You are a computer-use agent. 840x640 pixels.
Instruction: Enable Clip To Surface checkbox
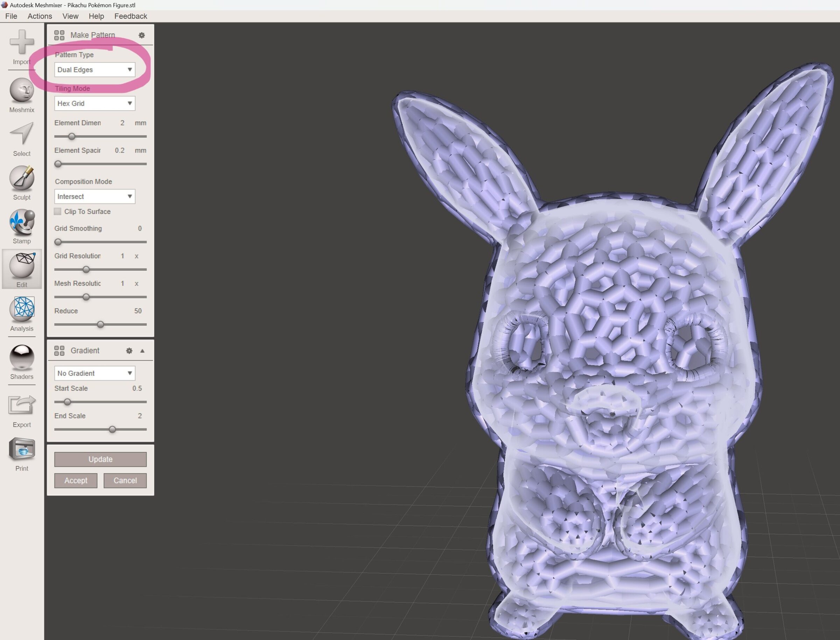57,211
